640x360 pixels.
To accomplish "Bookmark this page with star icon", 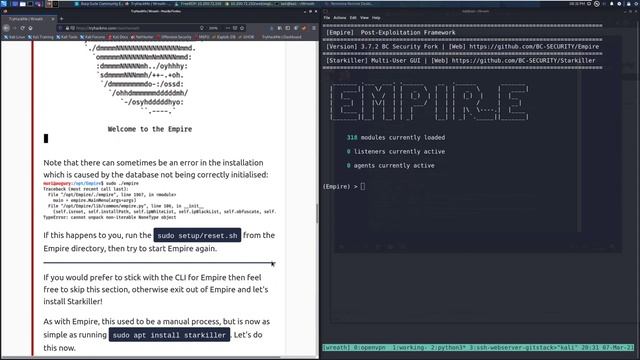I will tap(242, 28).
